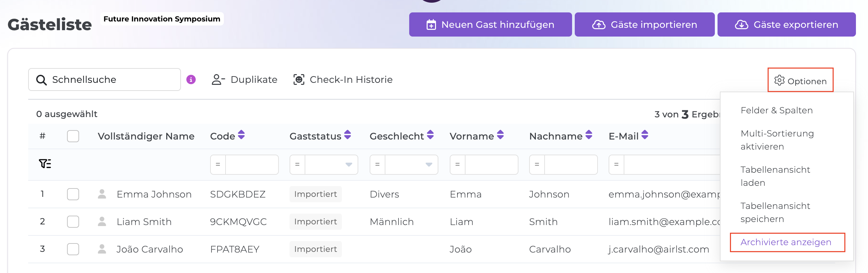The width and height of the screenshot is (868, 273).
Task: Sort by E-Mail column arrows
Action: pyautogui.click(x=644, y=135)
